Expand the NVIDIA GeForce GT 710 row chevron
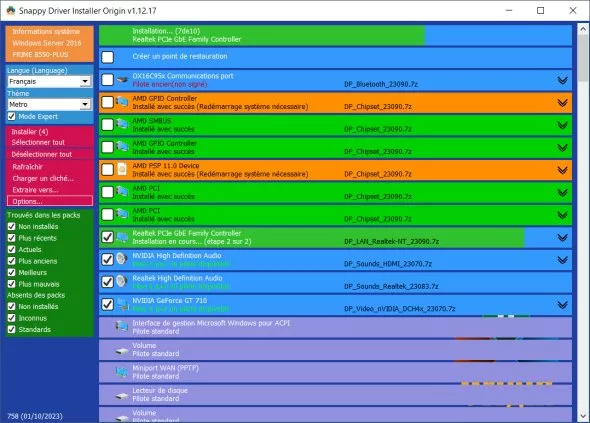 [x=562, y=304]
